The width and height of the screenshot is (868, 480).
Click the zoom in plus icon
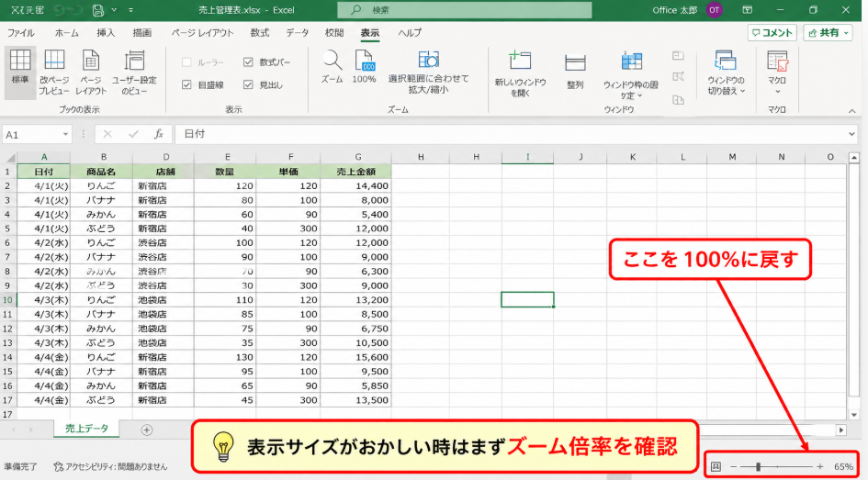[820, 467]
